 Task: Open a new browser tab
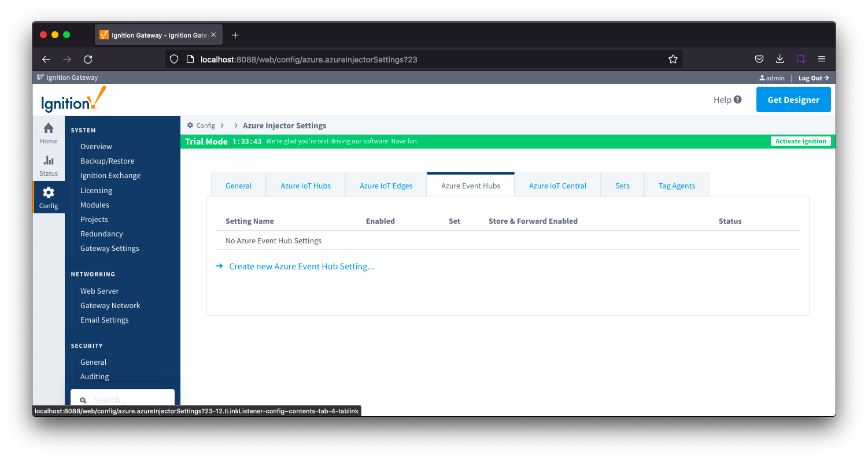pos(235,35)
